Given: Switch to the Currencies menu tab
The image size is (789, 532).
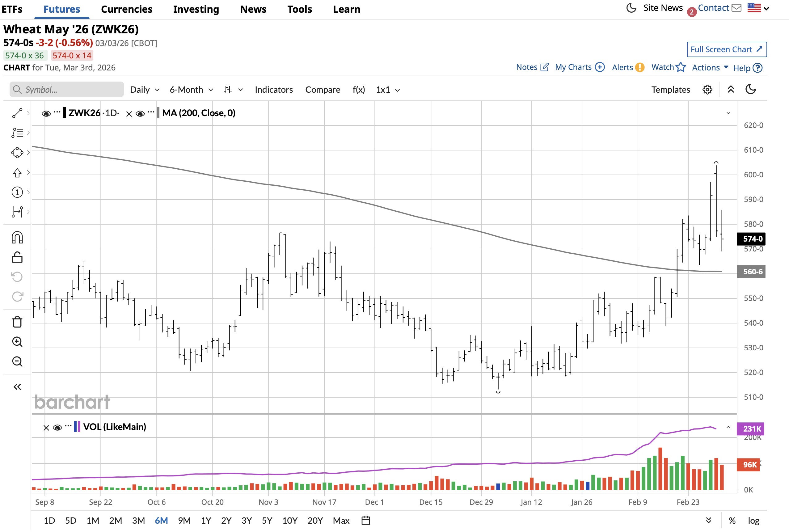Looking at the screenshot, I should click(x=127, y=9).
